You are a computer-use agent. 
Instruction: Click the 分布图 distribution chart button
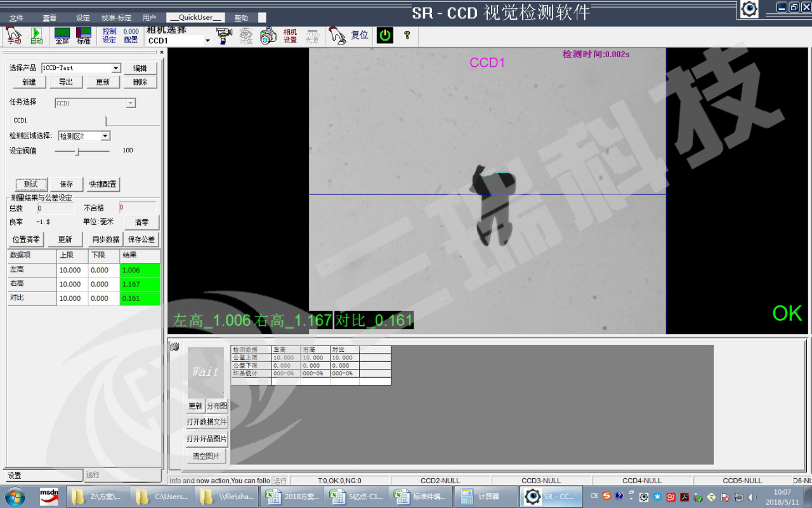pos(217,406)
